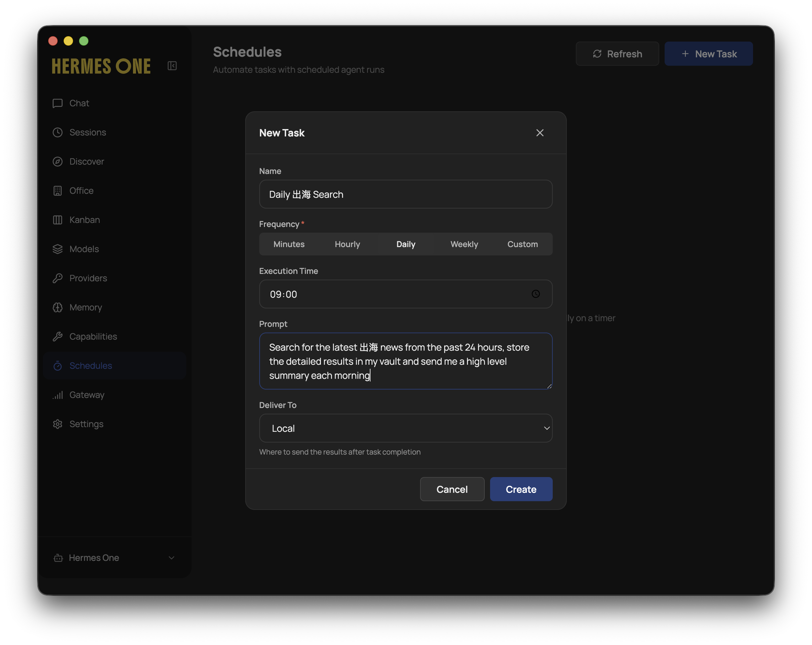This screenshot has height=645, width=812.
Task: Collapse the sidebar panel icon
Action: coord(172,66)
